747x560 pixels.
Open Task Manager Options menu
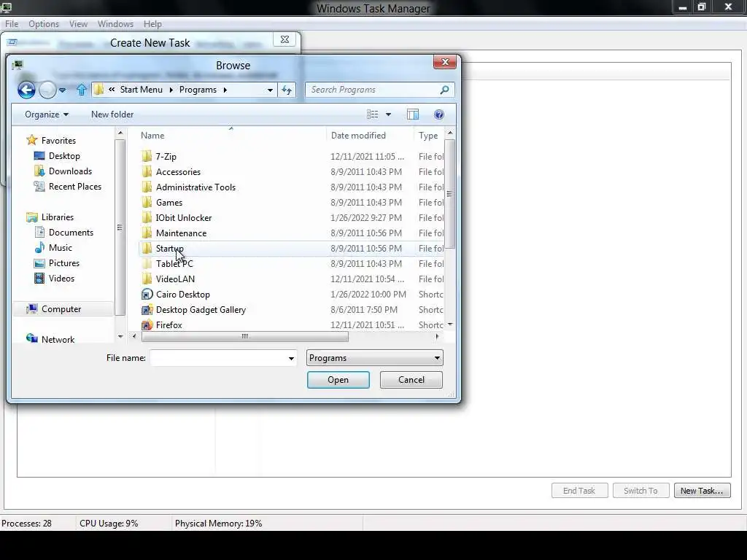tap(43, 24)
